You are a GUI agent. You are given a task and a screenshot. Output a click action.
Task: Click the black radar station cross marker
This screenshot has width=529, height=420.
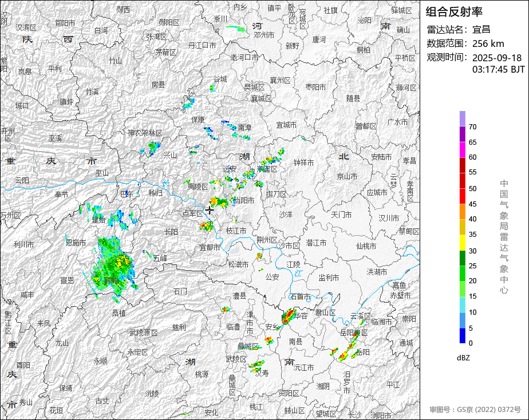click(x=210, y=211)
